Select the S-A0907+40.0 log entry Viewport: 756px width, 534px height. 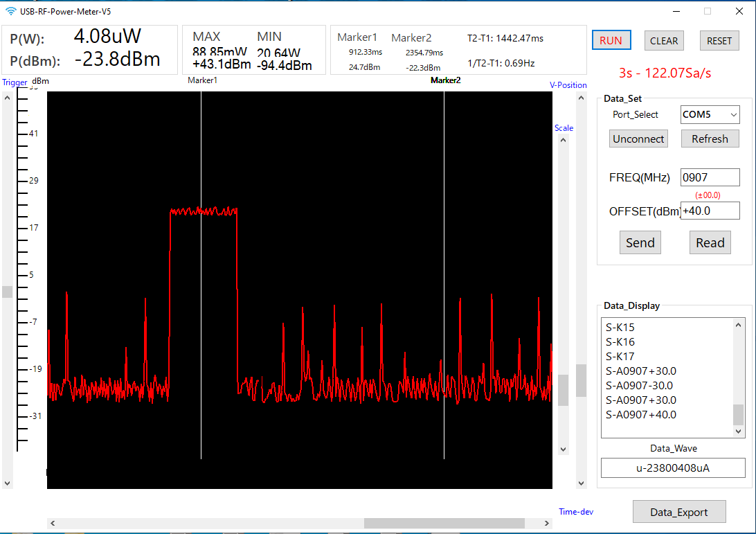click(x=641, y=414)
